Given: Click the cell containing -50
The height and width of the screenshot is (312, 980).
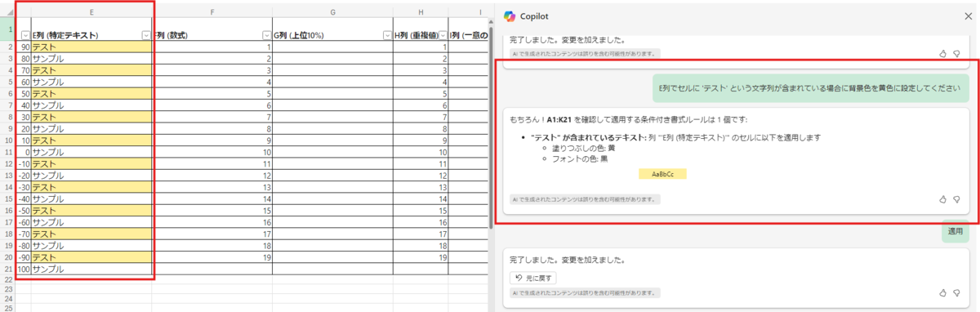Looking at the screenshot, I should [x=24, y=211].
